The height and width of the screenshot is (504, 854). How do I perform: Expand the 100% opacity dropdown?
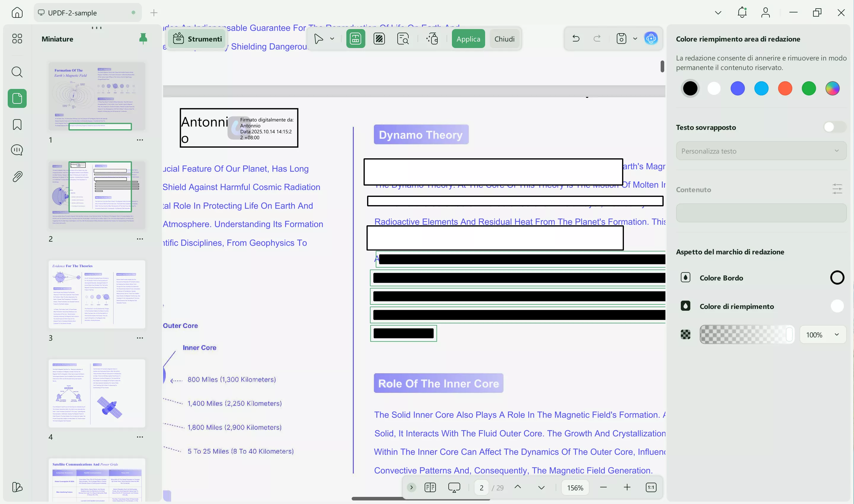point(822,335)
